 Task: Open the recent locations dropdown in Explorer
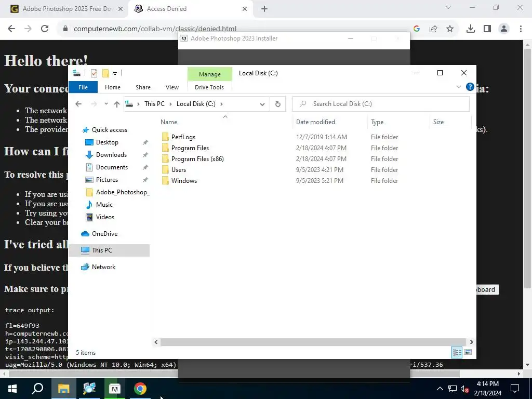coord(106,104)
